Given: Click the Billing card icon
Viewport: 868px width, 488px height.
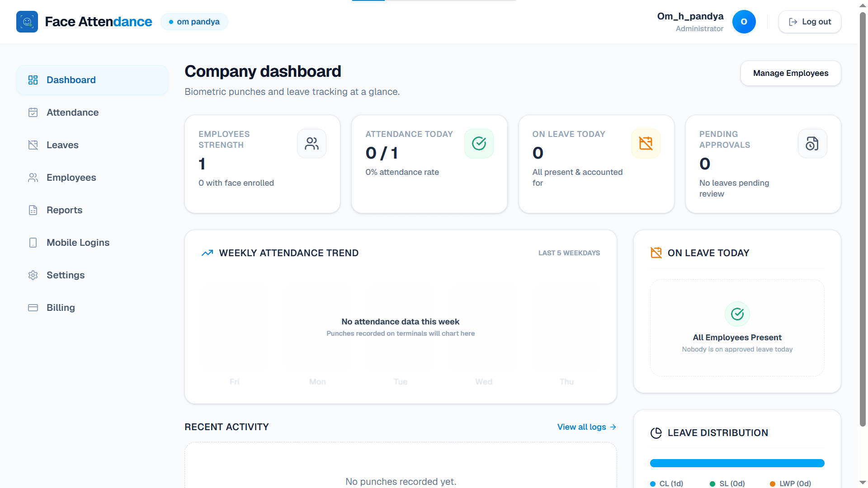Looking at the screenshot, I should coord(33,308).
